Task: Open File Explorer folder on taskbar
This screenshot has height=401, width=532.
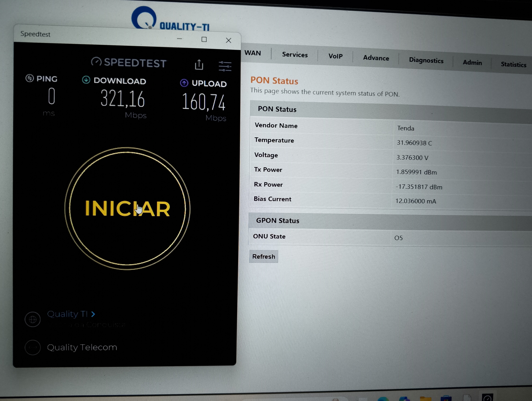Action: click(425, 398)
